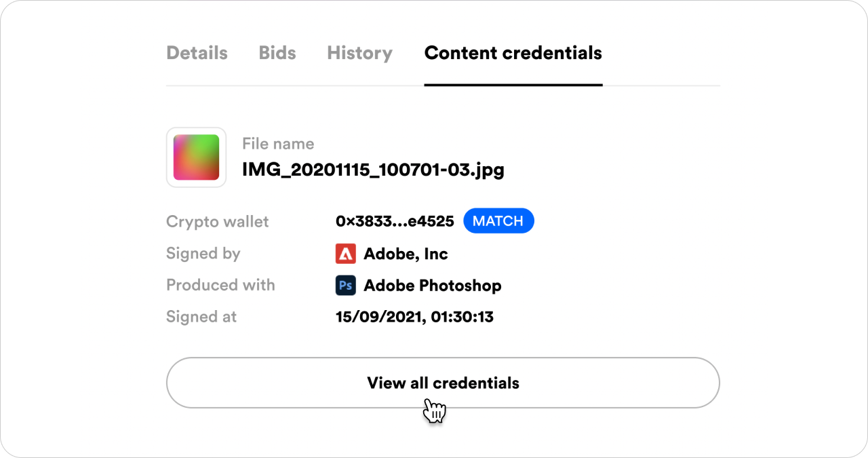Click the Adobe Photoshop text
This screenshot has height=458, width=868.
433,285
